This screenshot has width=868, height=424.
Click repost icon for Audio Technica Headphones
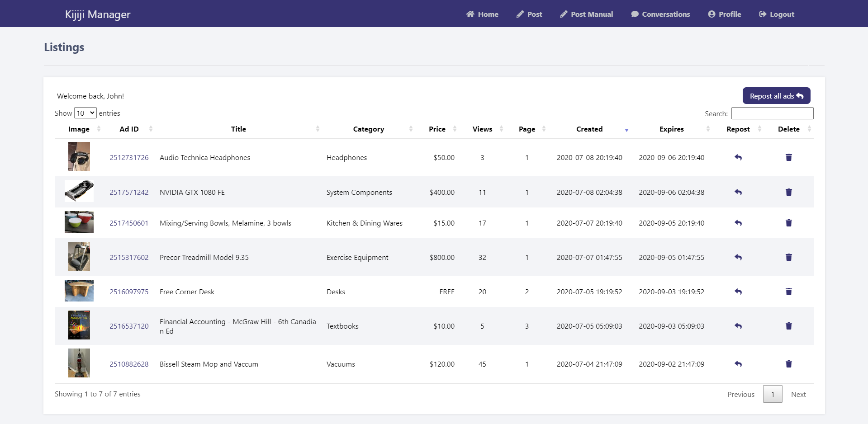pyautogui.click(x=738, y=157)
